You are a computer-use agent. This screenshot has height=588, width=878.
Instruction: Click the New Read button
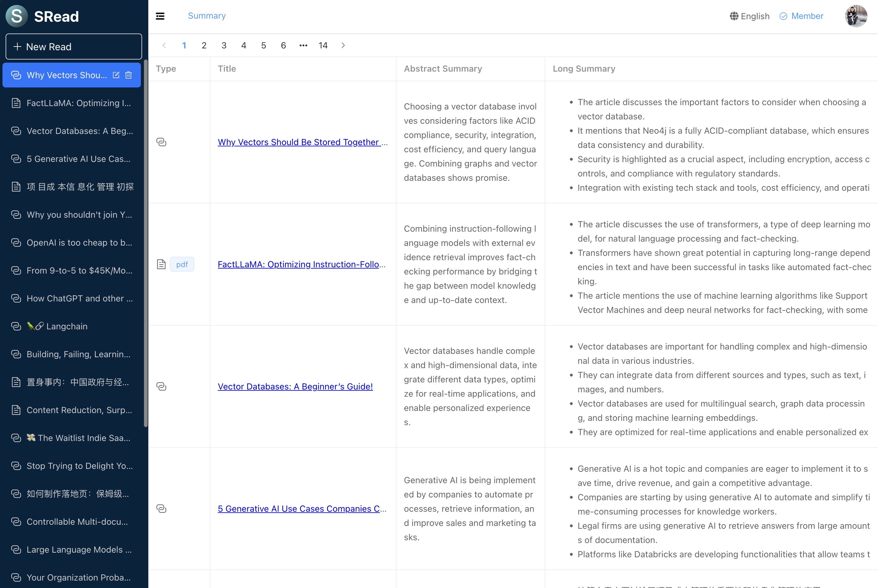[74, 47]
